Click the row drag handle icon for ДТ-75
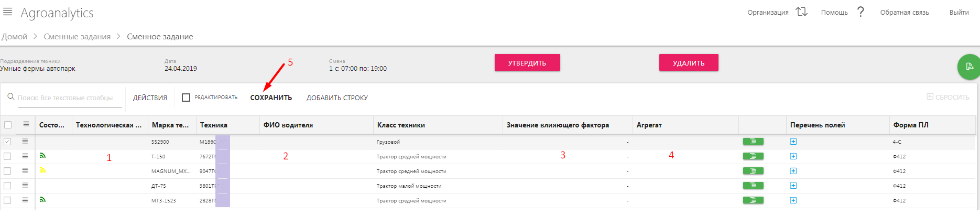980x215 pixels. [x=25, y=186]
